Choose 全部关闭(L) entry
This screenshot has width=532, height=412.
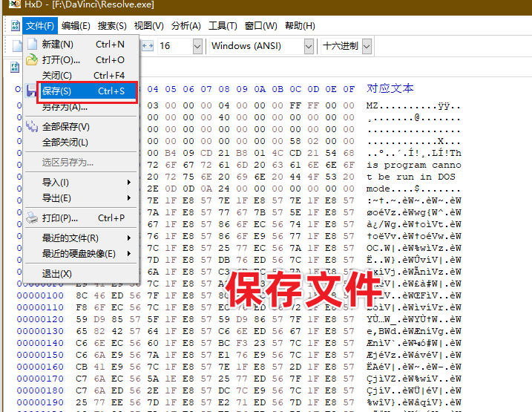pyautogui.click(x=82, y=143)
